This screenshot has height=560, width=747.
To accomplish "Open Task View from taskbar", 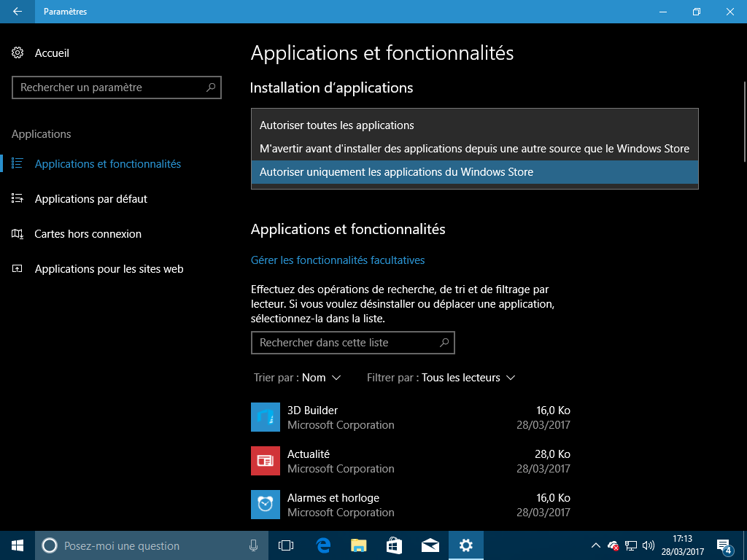I will point(286,545).
